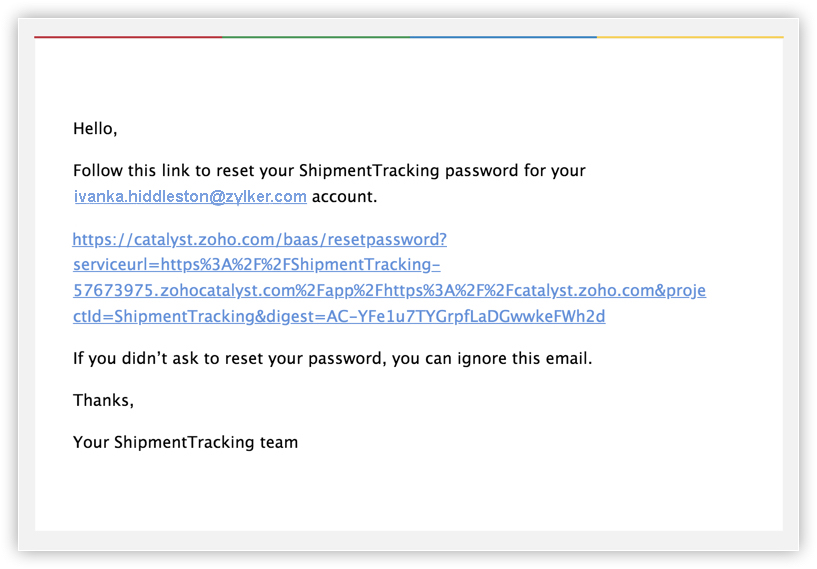The image size is (817, 569).
Task: Click the blue segment of top bar
Action: [503, 37]
